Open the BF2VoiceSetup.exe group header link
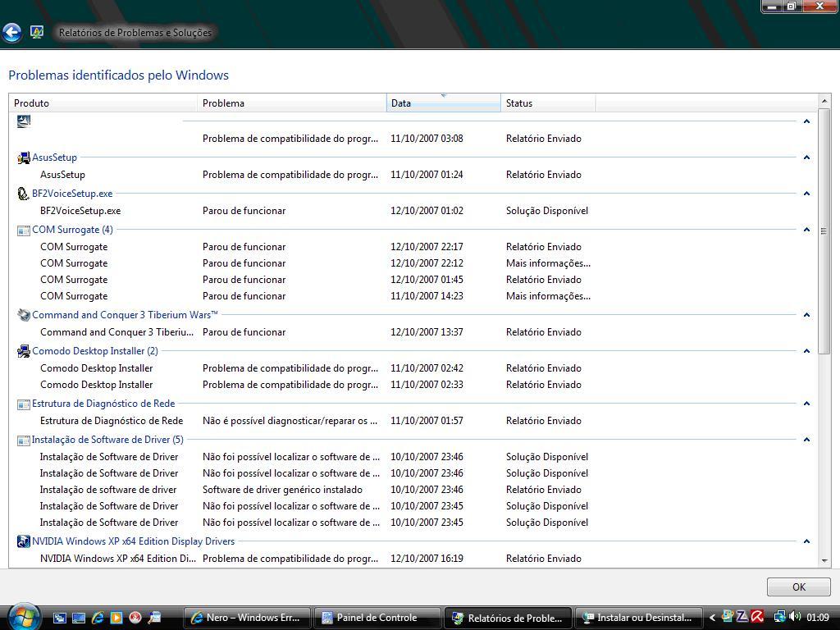The height and width of the screenshot is (630, 840). 72,194
